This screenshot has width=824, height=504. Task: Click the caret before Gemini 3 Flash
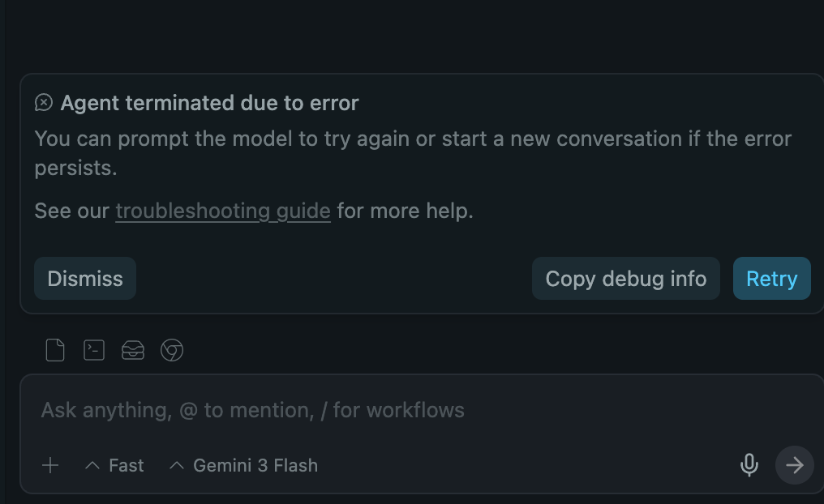coord(177,465)
